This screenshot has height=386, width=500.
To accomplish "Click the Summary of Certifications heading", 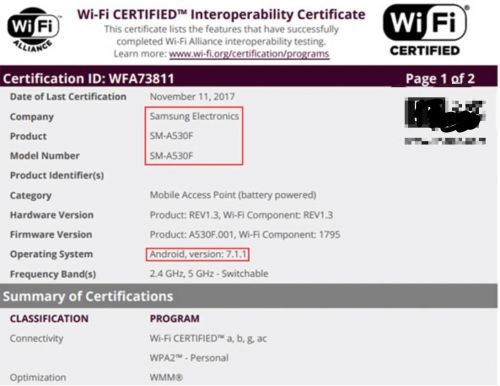I will pyautogui.click(x=88, y=296).
